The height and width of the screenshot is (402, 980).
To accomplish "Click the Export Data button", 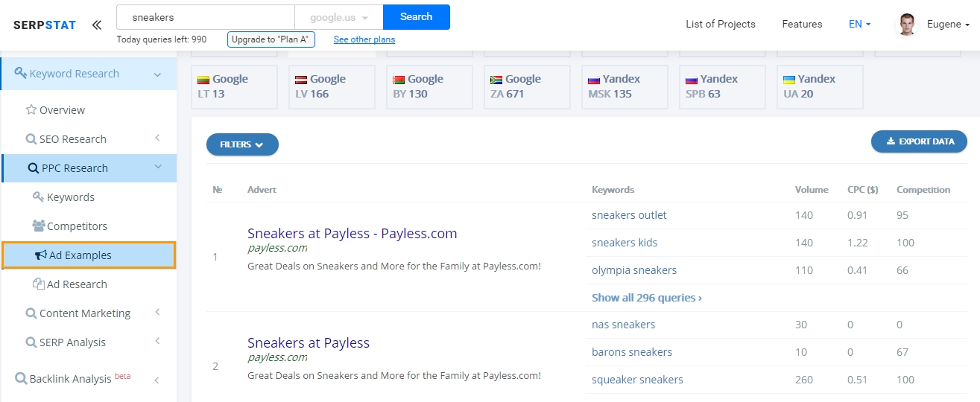I will coord(919,141).
